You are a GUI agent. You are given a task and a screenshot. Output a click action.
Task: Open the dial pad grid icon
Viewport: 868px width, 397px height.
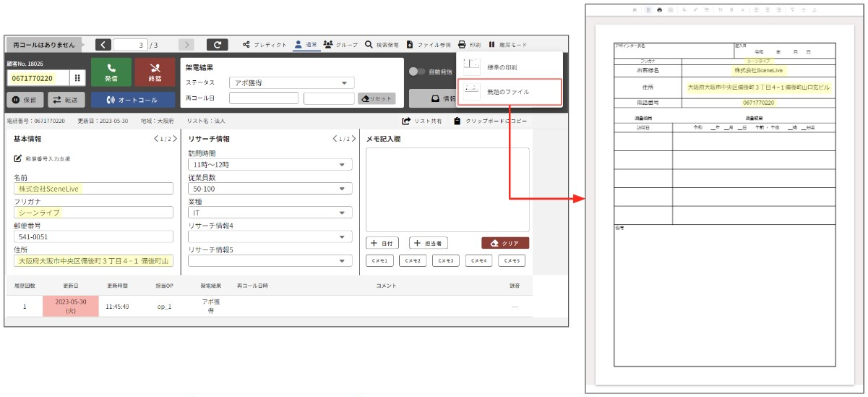click(x=77, y=77)
